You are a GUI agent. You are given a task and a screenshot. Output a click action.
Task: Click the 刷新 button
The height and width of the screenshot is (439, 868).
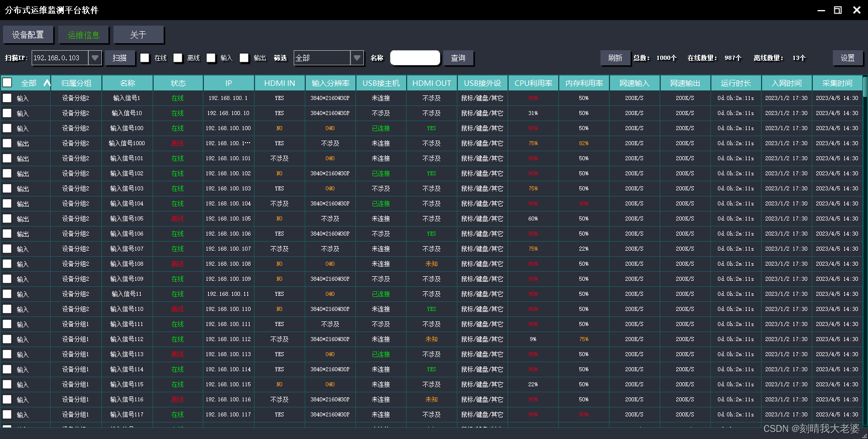pos(615,58)
